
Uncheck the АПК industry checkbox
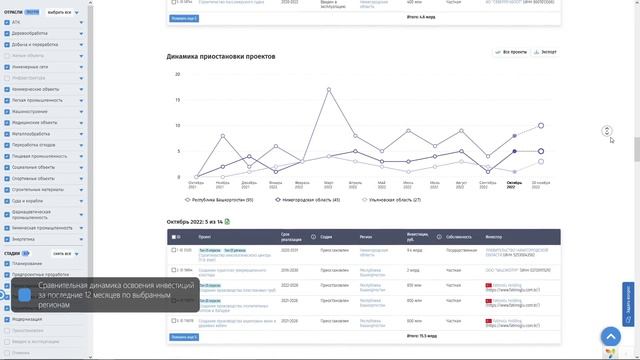click(x=7, y=22)
